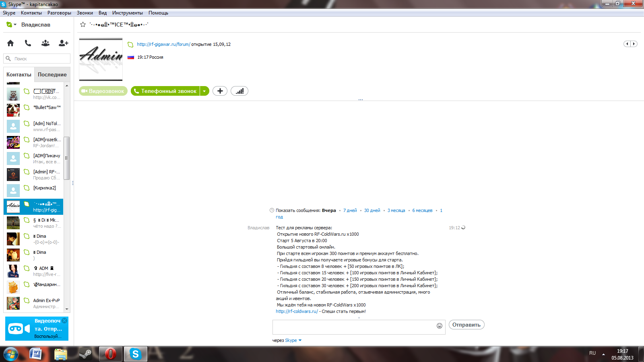Expand the phone call options arrow
The width and height of the screenshot is (644, 362).
[x=204, y=91]
